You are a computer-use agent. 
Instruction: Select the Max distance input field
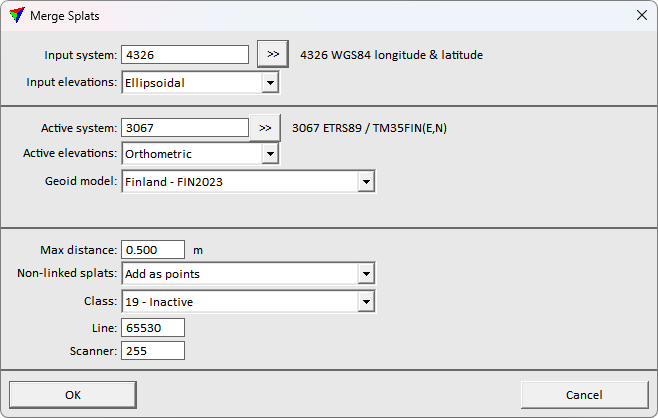click(152, 249)
